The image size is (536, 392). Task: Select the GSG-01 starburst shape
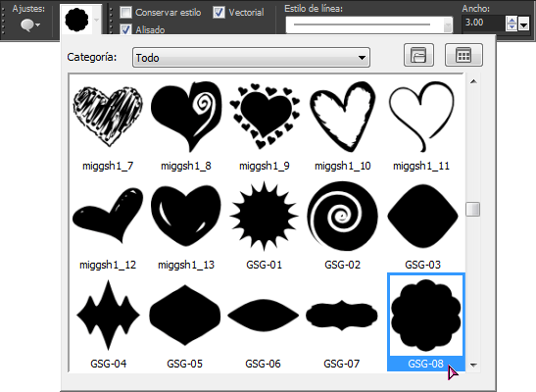(264, 217)
